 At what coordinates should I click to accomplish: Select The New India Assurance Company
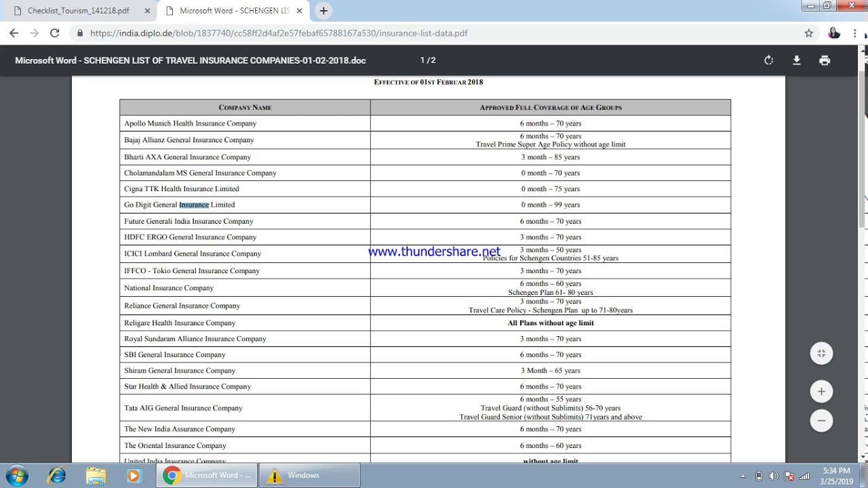coord(180,429)
